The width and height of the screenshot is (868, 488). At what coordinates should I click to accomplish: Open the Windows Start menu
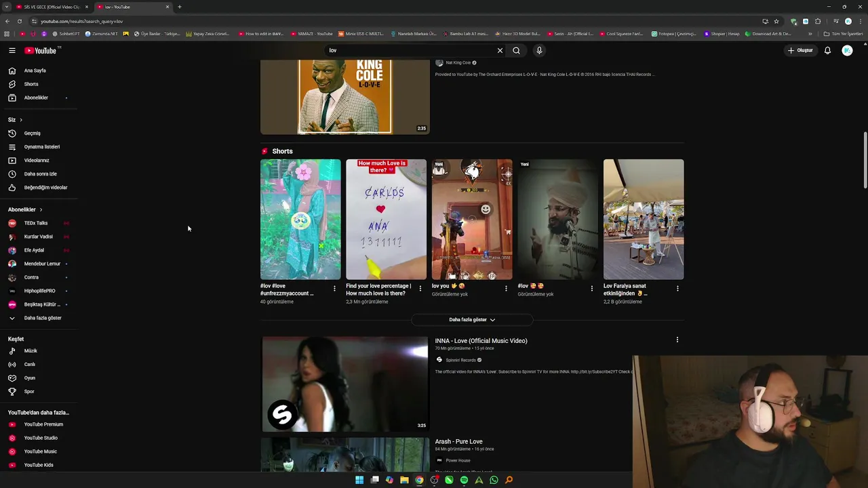359,480
